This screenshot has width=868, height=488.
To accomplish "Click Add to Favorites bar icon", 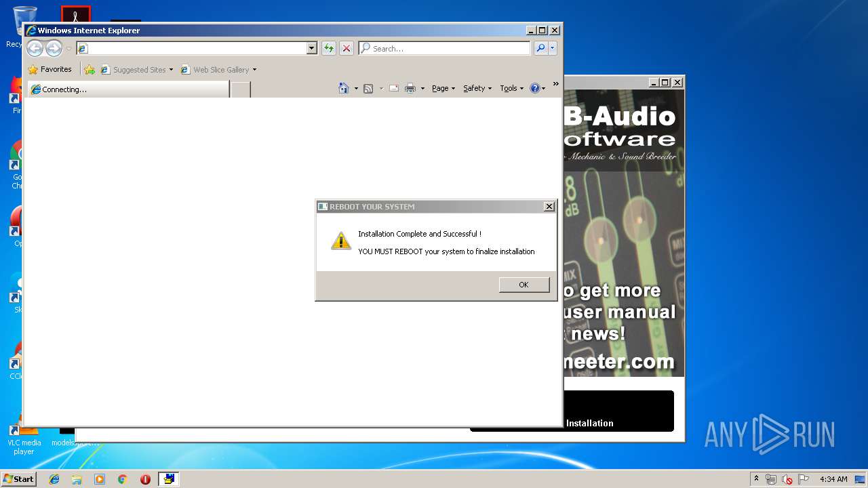I will pos(90,70).
